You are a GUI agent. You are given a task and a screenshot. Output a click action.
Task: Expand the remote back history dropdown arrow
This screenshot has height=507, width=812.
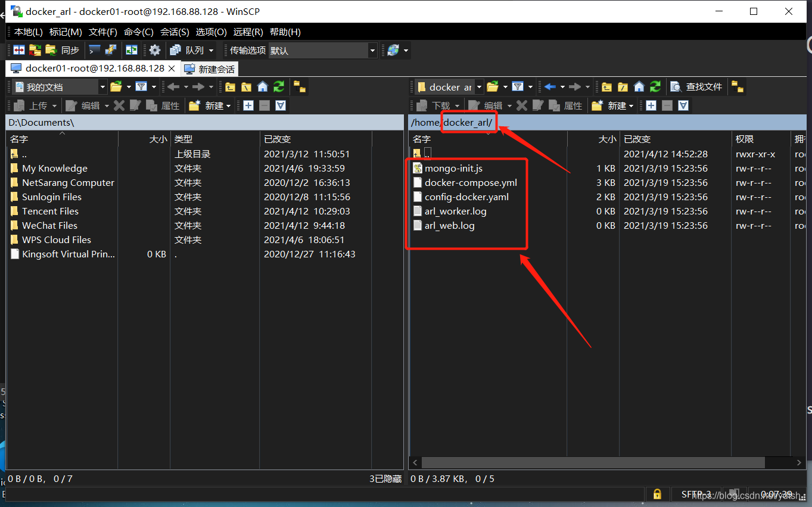(562, 87)
